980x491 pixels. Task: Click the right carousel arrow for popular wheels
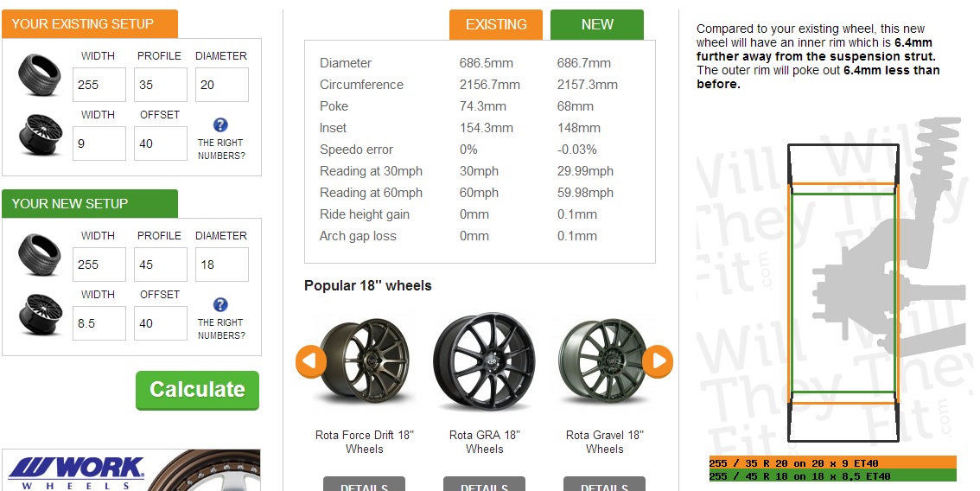point(658,360)
